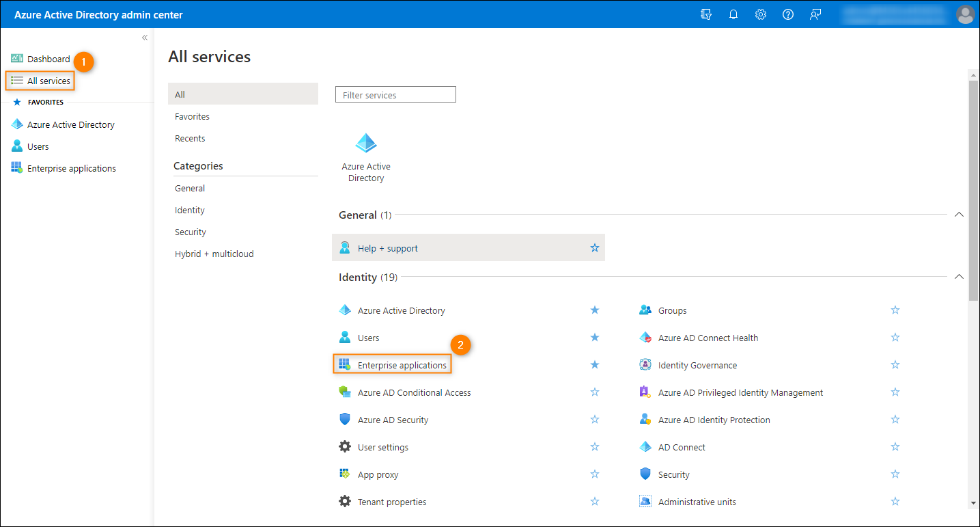Favorite Identity Governance star
This screenshot has width=980, height=527.
[x=895, y=365]
